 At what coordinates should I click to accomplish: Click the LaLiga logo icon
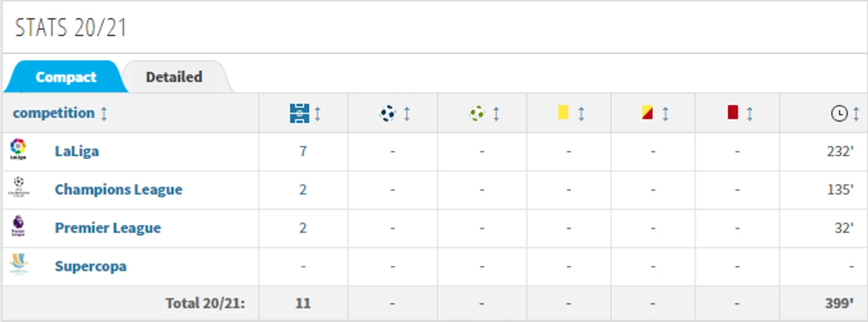click(18, 149)
